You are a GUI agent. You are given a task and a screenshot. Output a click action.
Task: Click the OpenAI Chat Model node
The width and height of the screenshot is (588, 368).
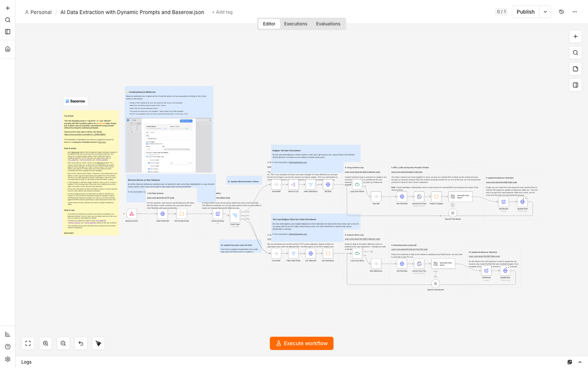pyautogui.click(x=453, y=213)
